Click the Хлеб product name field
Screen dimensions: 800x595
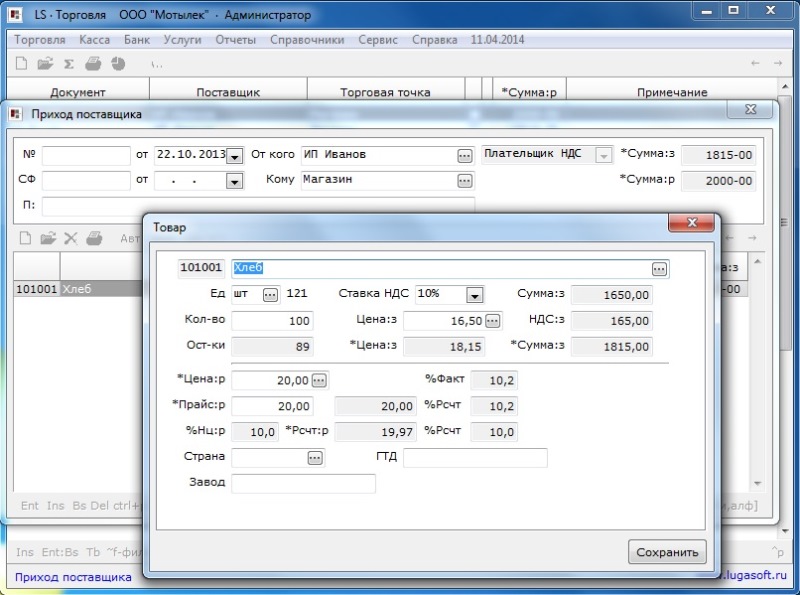(x=441, y=268)
